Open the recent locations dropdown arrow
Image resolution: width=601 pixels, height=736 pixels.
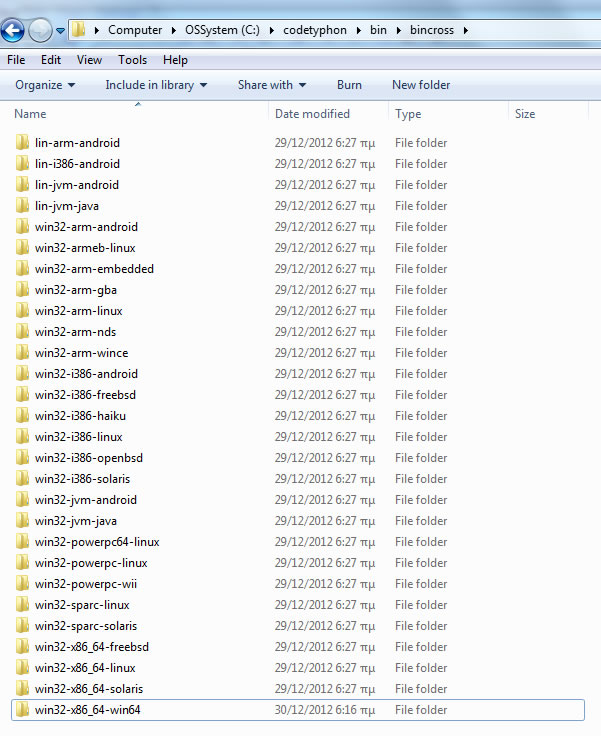(x=61, y=31)
